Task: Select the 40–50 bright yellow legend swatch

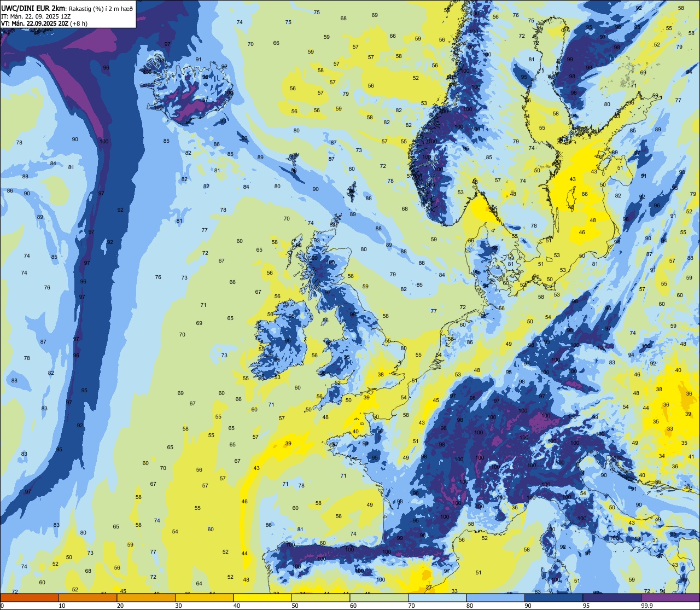Action: point(262,597)
